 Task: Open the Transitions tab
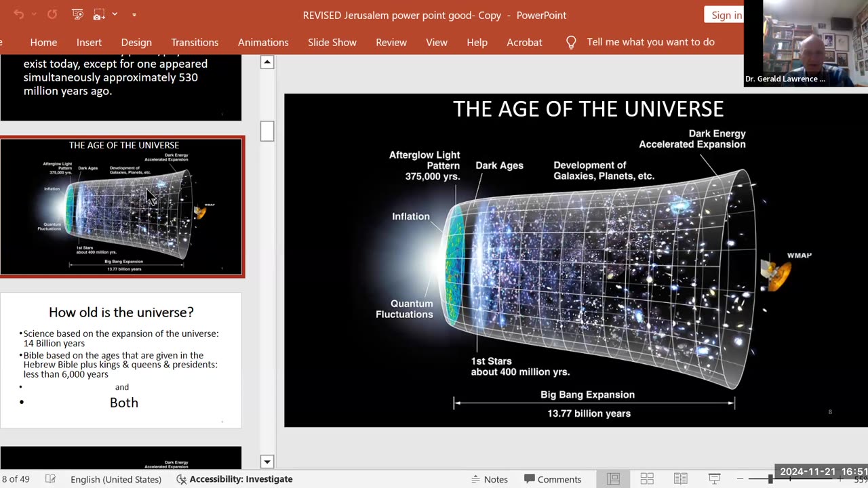pos(195,42)
